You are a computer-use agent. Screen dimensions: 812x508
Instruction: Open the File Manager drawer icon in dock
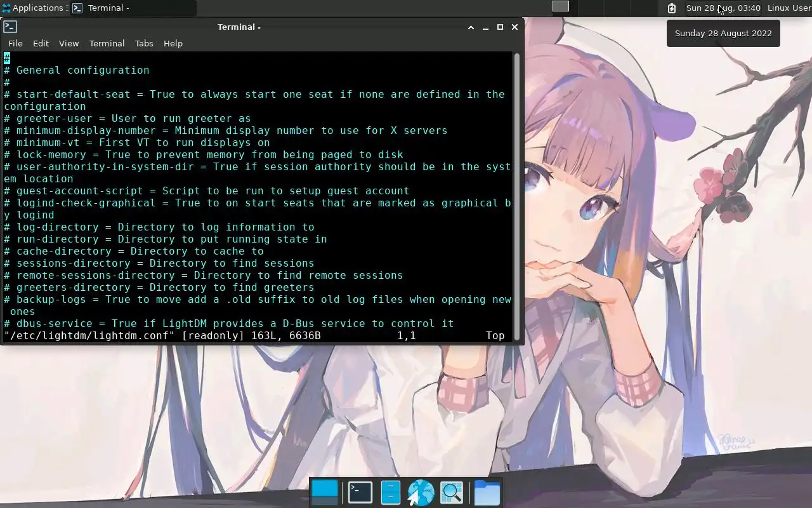[391, 493]
